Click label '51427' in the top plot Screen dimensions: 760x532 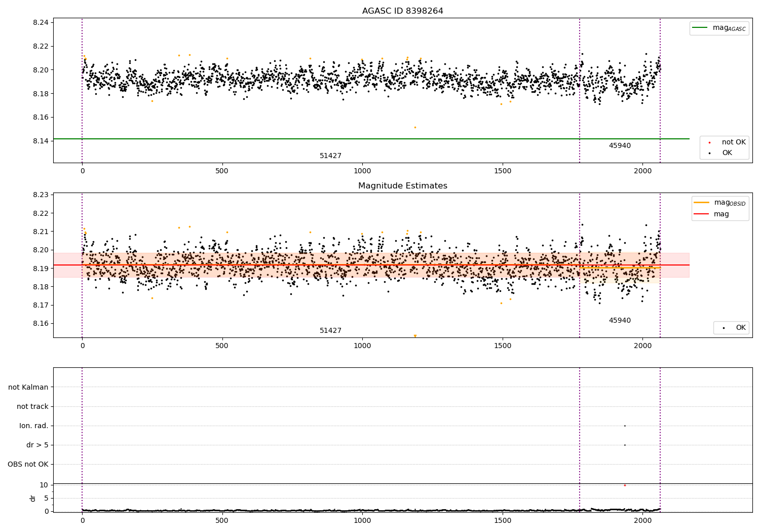point(330,156)
